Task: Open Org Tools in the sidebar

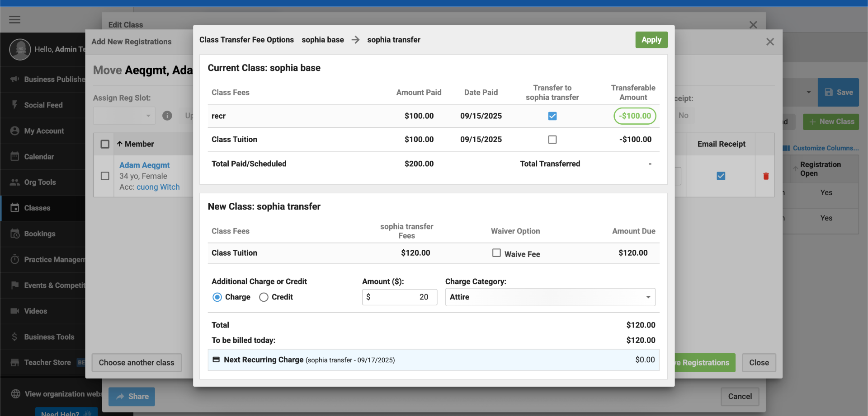Action: point(40,182)
